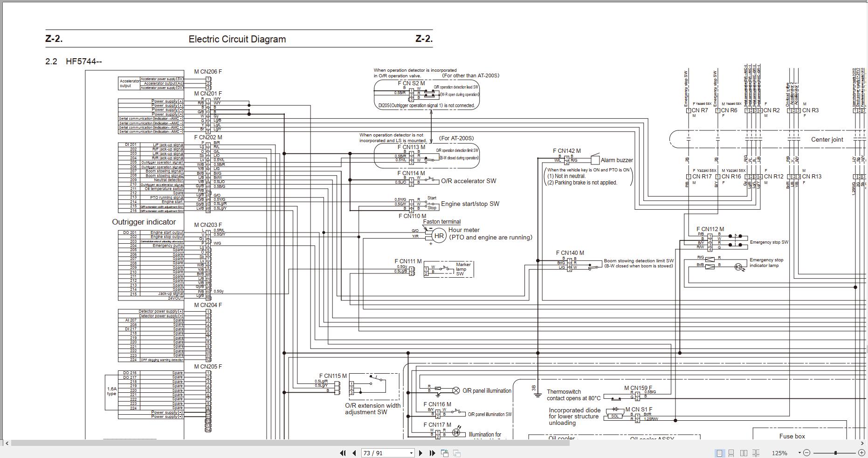868x458 pixels.
Task: Zoom in using the plus icon
Action: pos(862,452)
